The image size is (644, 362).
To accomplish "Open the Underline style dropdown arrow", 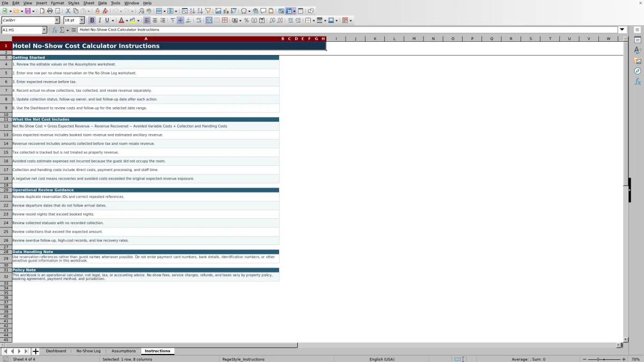I will click(x=113, y=20).
